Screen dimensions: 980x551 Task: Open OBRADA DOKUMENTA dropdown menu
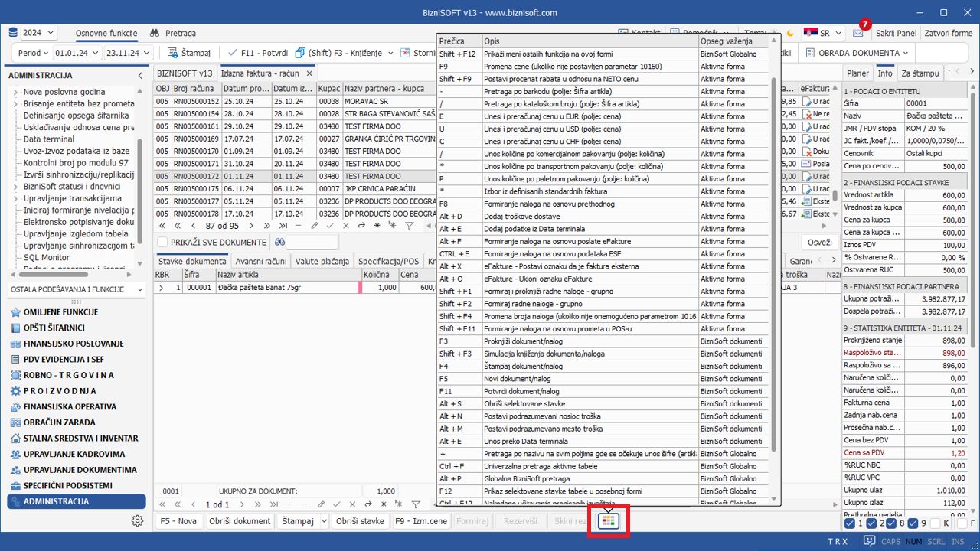click(857, 53)
